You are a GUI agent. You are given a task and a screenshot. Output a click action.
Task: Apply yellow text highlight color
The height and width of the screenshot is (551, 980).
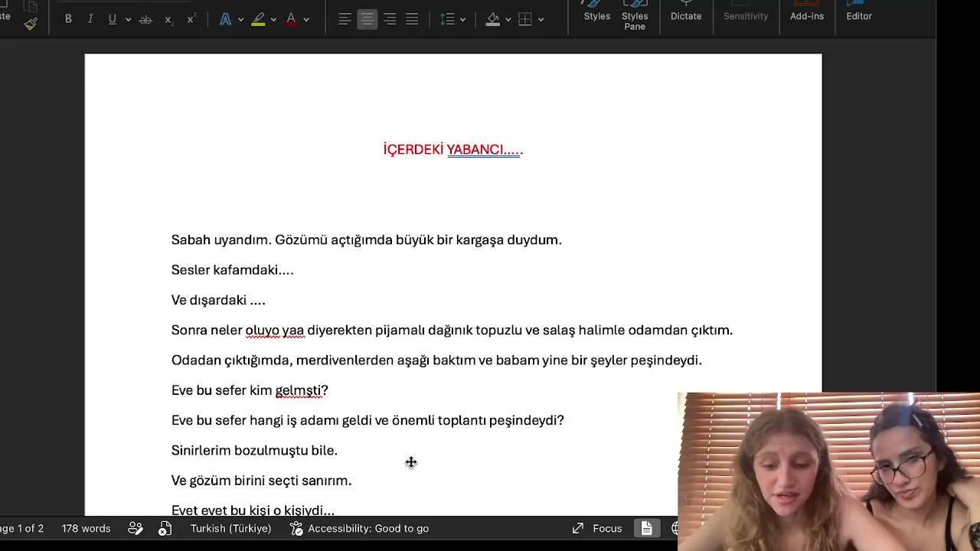[x=259, y=19]
